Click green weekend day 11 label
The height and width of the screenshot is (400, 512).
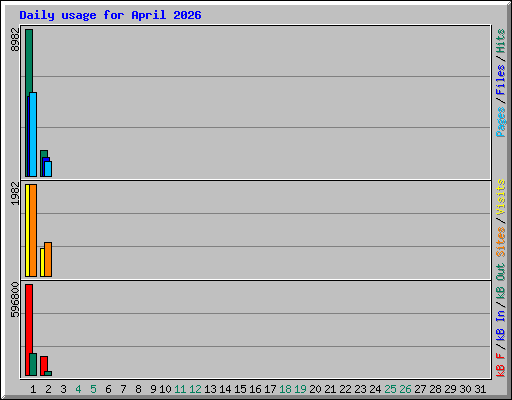tap(180, 389)
